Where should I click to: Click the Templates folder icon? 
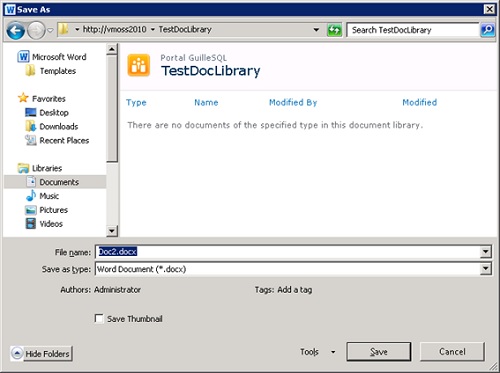[30, 71]
